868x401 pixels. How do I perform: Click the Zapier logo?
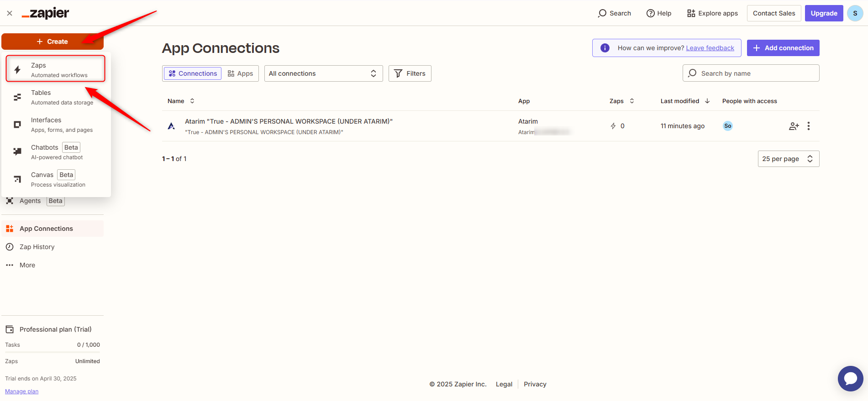click(46, 13)
